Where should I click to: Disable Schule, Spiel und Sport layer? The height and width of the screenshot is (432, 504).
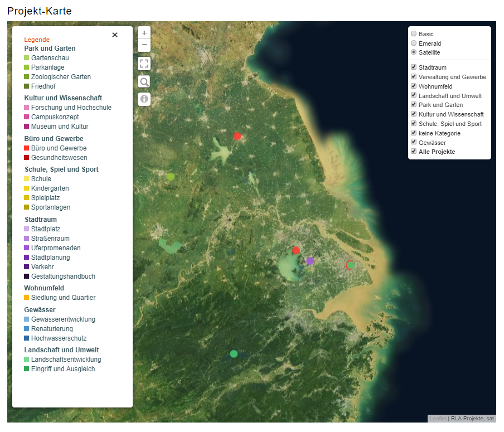[414, 123]
